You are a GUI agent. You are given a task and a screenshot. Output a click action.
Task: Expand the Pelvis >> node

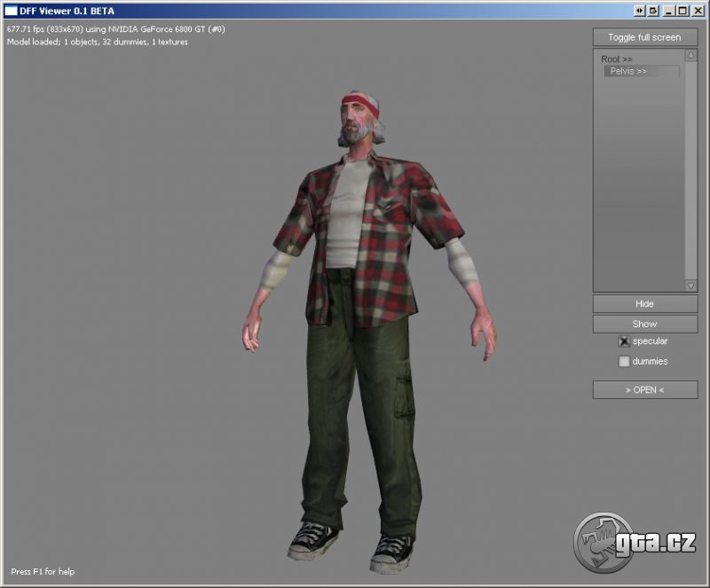coord(628,71)
